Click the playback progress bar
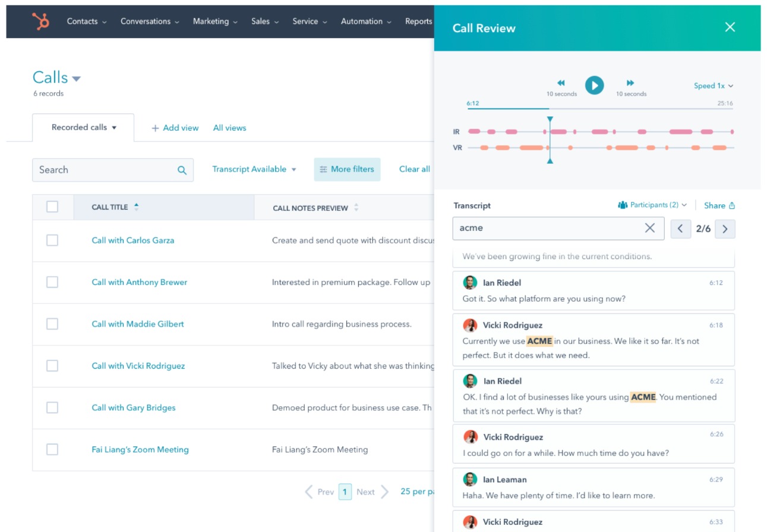 tap(600, 109)
